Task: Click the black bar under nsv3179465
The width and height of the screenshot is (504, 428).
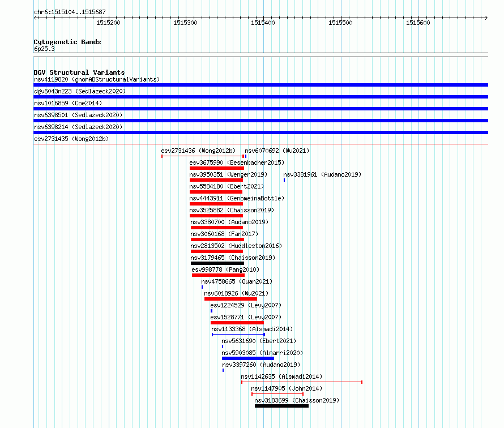Action: click(x=217, y=263)
